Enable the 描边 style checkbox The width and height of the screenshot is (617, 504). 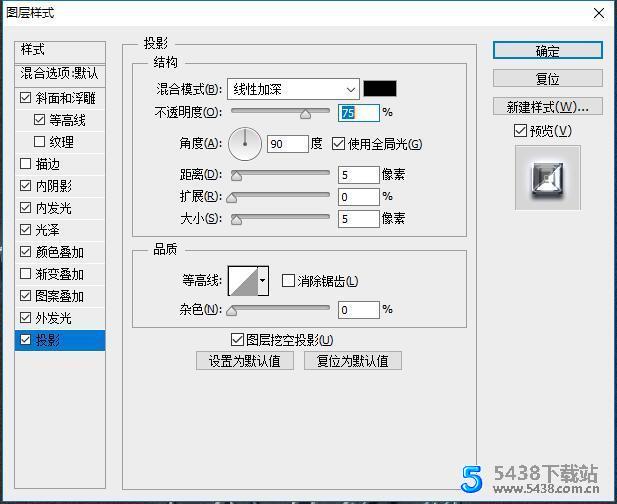(x=26, y=164)
